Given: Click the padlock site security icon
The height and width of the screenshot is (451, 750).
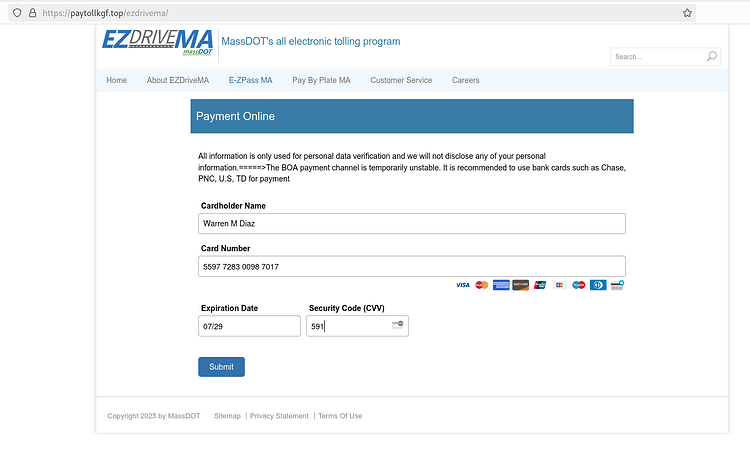Looking at the screenshot, I should point(33,13).
